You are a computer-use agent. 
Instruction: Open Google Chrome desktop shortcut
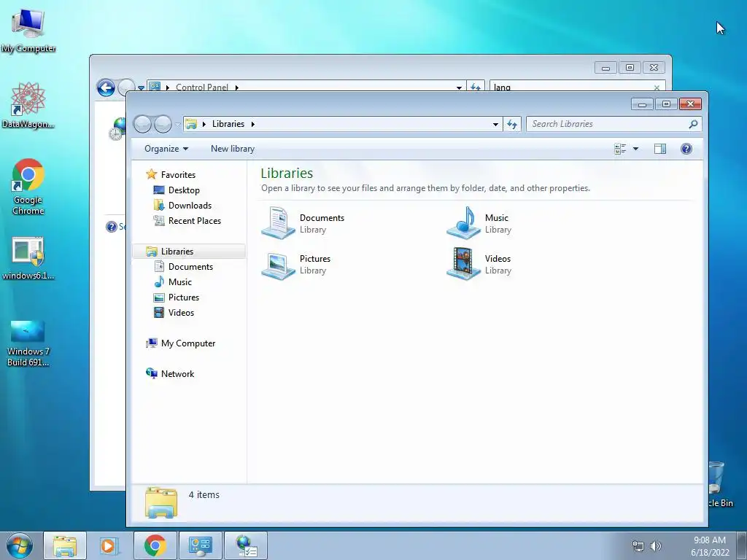28,186
